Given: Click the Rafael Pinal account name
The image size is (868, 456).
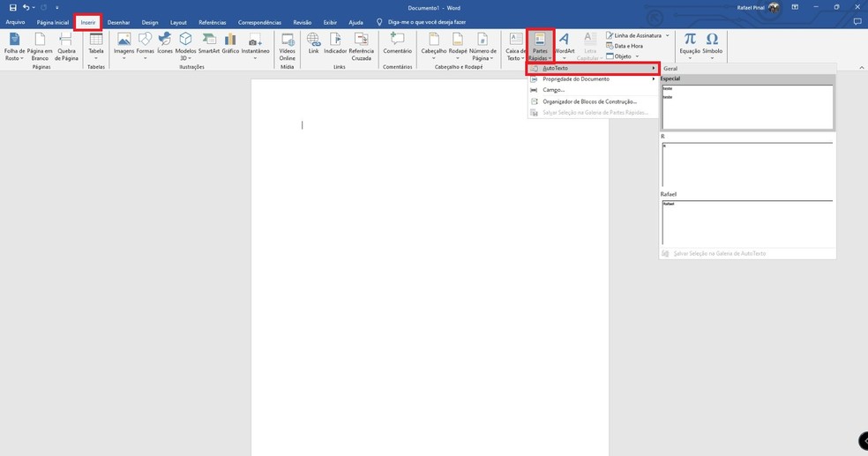Looking at the screenshot, I should tap(752, 8).
